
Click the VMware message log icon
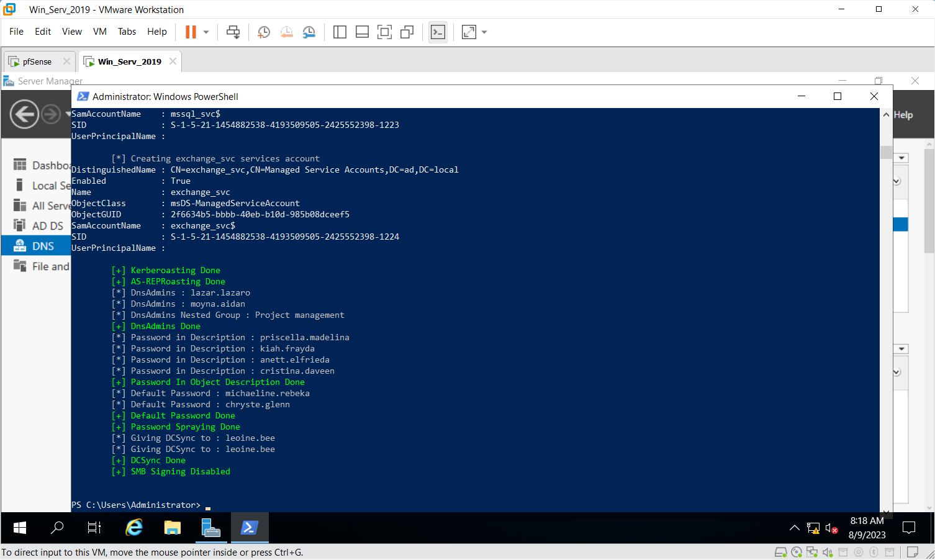tap(912, 552)
